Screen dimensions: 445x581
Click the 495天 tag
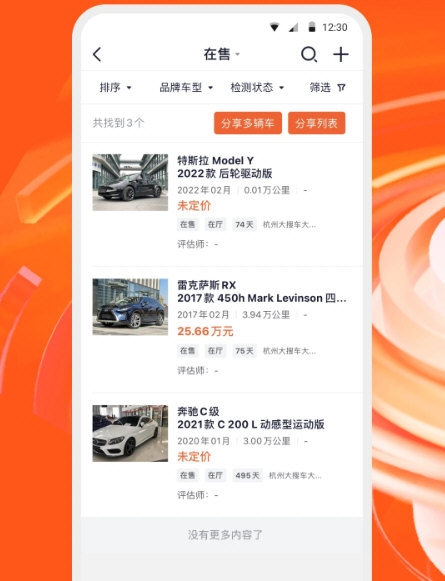(x=247, y=475)
